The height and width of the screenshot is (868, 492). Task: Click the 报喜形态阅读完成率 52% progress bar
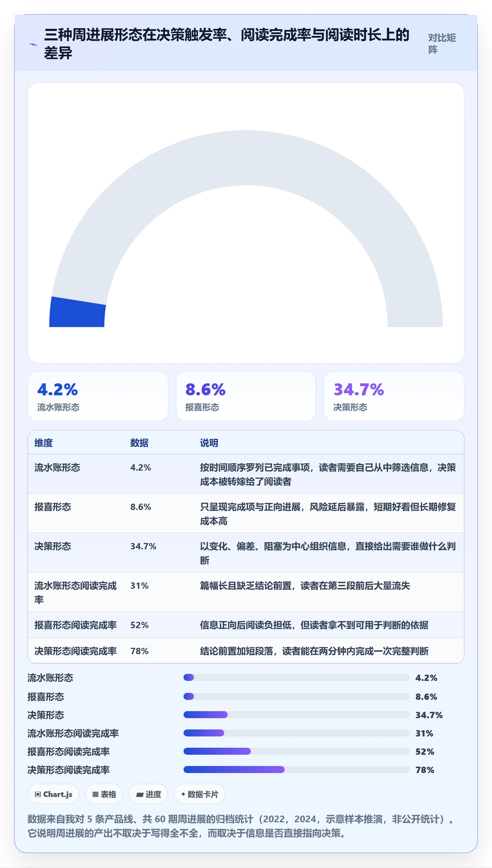[x=296, y=751]
